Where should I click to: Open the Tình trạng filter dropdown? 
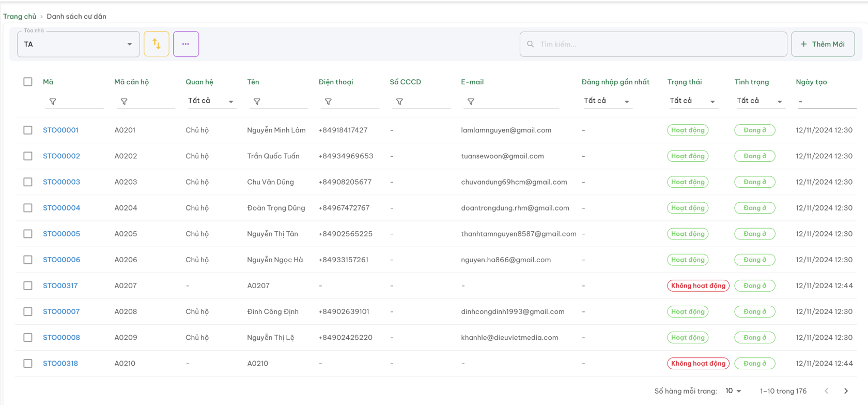coord(760,101)
